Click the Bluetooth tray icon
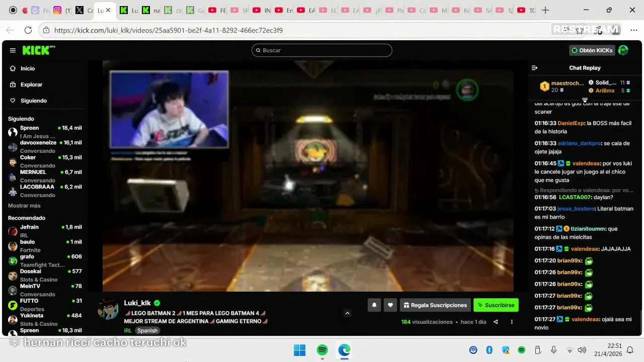644x362 pixels. (489, 350)
